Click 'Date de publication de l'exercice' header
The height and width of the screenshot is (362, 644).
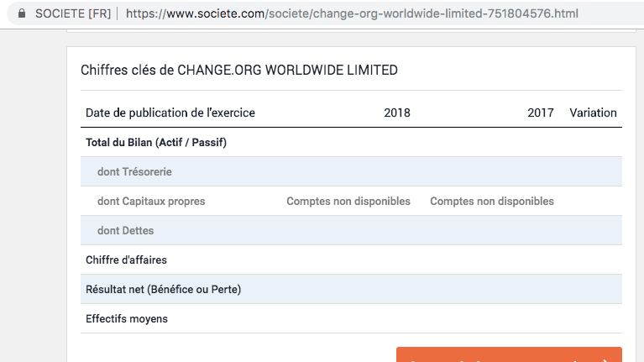point(170,113)
